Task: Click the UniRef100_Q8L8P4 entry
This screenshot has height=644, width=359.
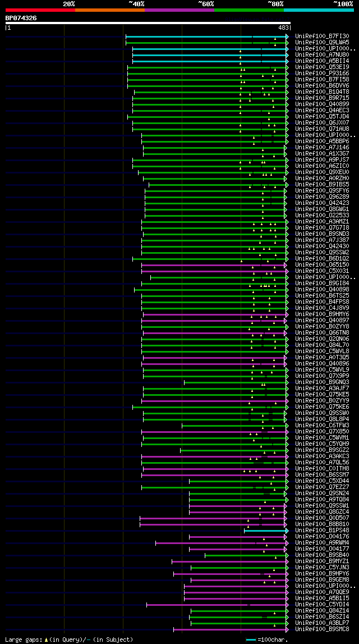Action: tap(322, 419)
